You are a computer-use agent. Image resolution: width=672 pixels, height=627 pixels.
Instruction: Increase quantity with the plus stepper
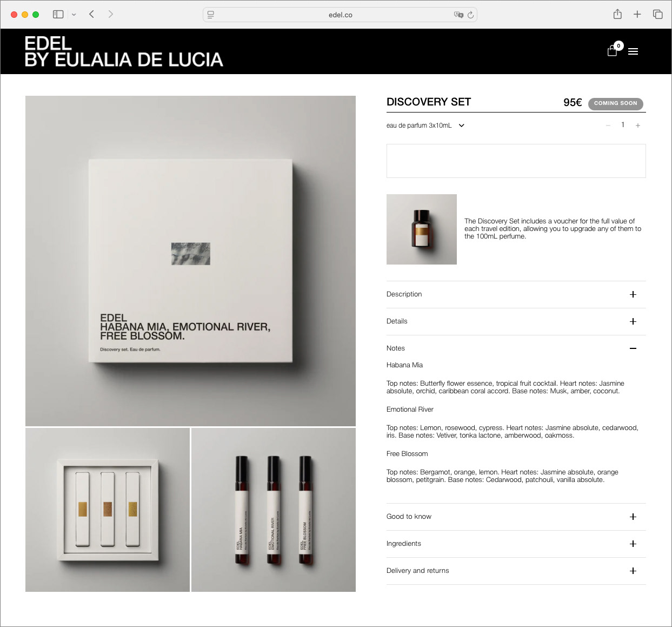click(x=638, y=126)
